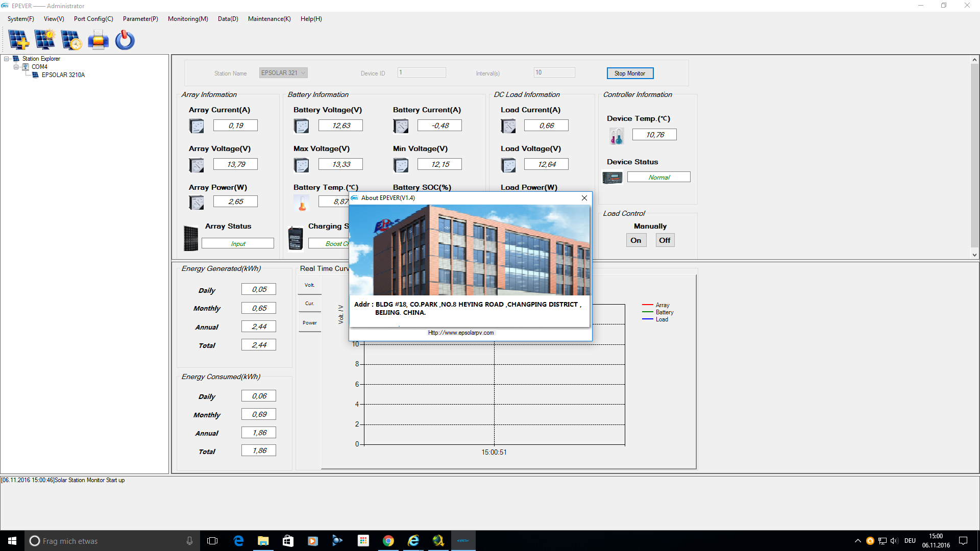Click the solar panel with clock icon
This screenshot has width=980, height=551.
tap(71, 40)
